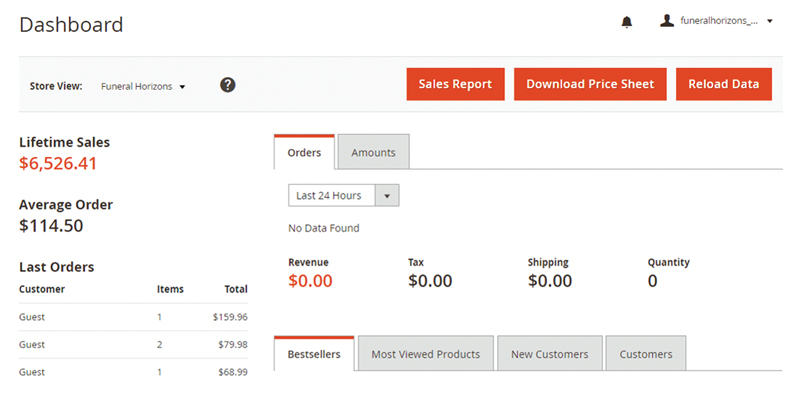Click the funeralhorizons username text
This screenshot has height=394, width=800.
[x=719, y=21]
